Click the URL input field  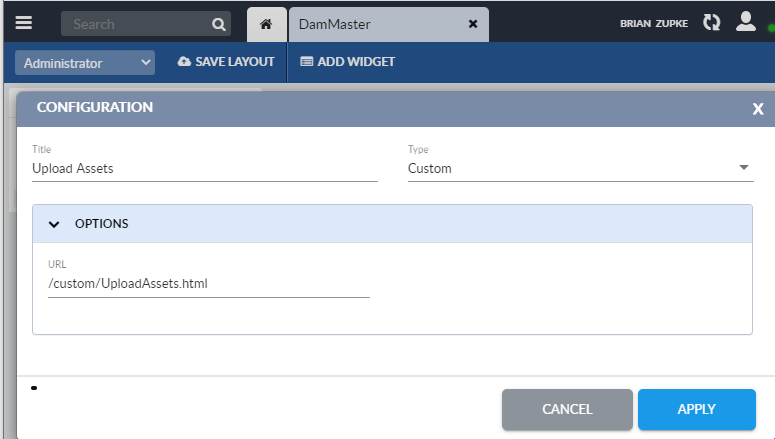point(208,284)
